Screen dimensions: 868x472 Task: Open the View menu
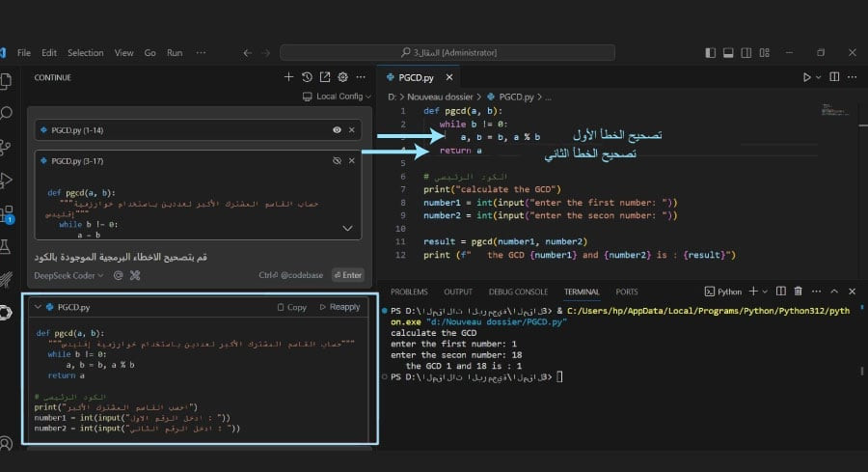click(123, 53)
